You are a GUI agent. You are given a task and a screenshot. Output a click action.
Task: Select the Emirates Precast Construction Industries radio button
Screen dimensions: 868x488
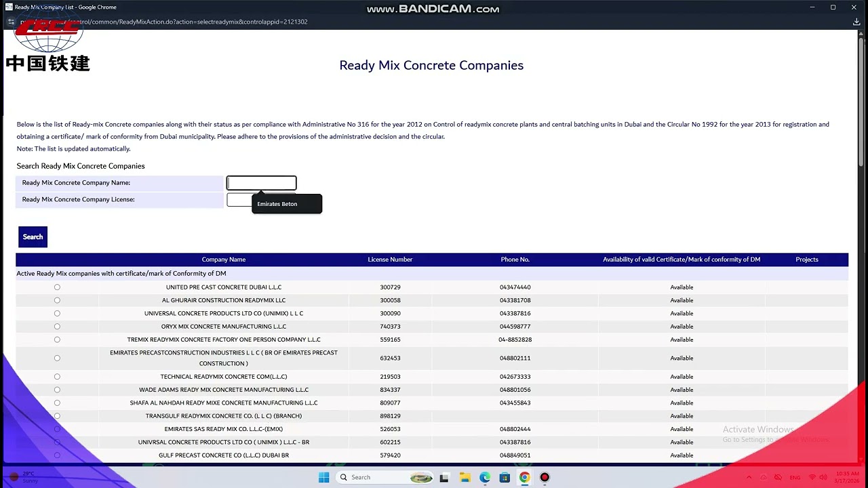[57, 358]
